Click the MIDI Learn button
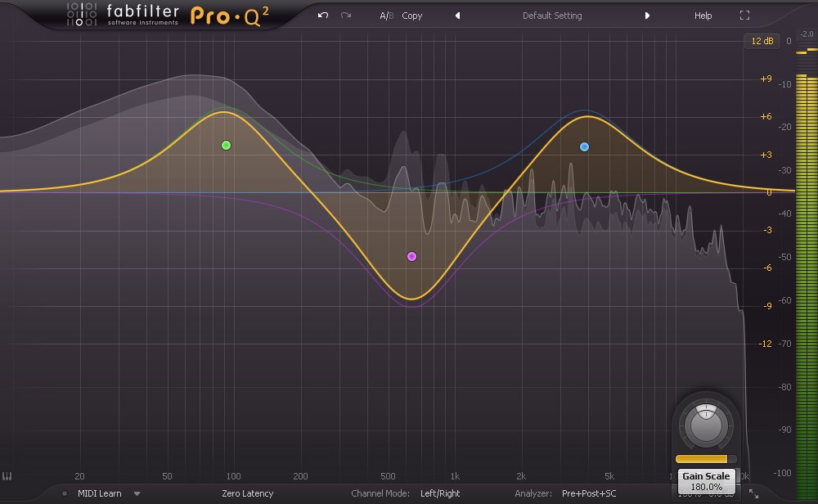Viewport: 818px width, 504px height. tap(100, 493)
